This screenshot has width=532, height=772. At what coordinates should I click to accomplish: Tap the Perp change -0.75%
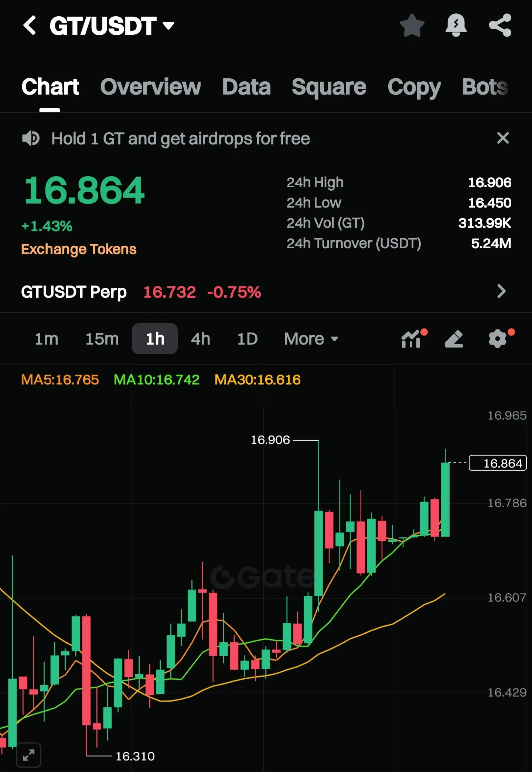(x=234, y=292)
